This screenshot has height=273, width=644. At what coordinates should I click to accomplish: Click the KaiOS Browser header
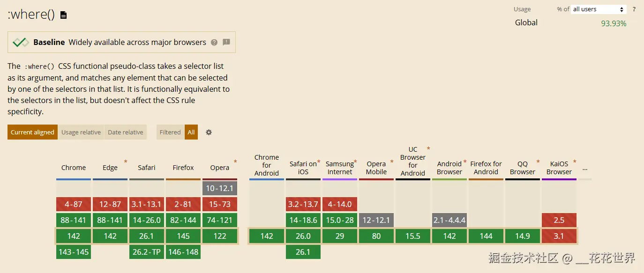[x=559, y=168]
